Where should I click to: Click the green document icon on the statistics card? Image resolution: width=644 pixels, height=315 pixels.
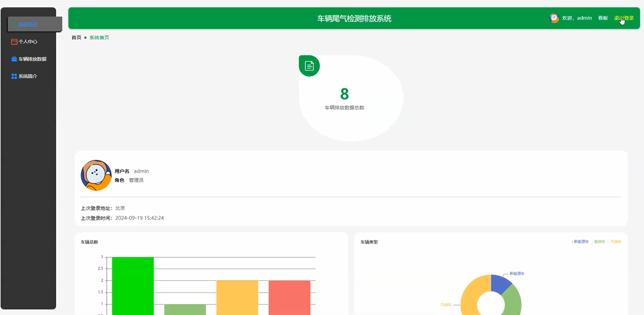pyautogui.click(x=309, y=66)
